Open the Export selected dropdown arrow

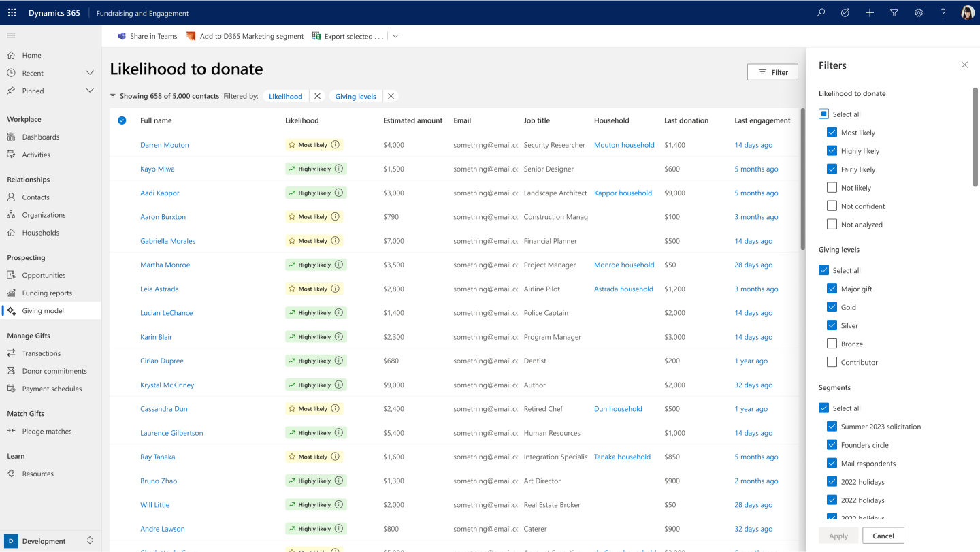coord(395,37)
